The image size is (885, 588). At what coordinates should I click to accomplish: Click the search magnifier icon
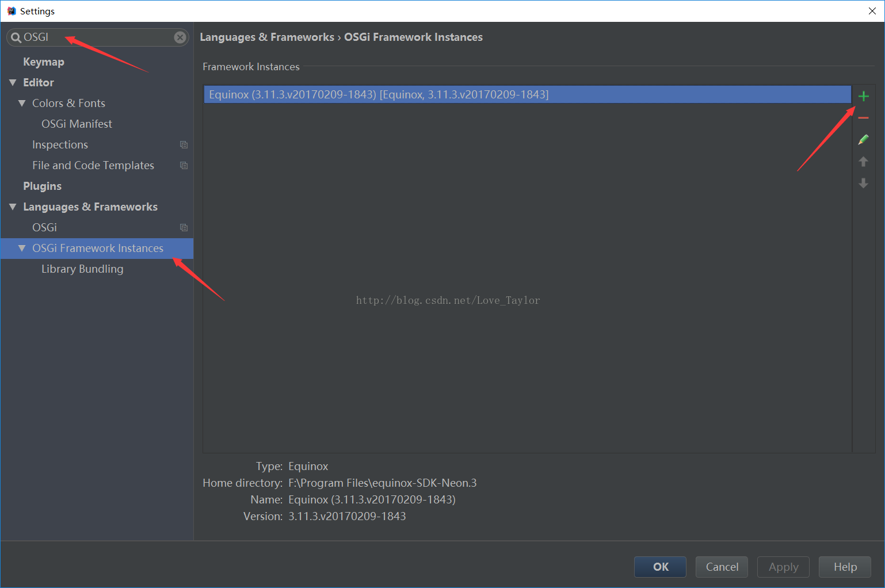coord(16,38)
